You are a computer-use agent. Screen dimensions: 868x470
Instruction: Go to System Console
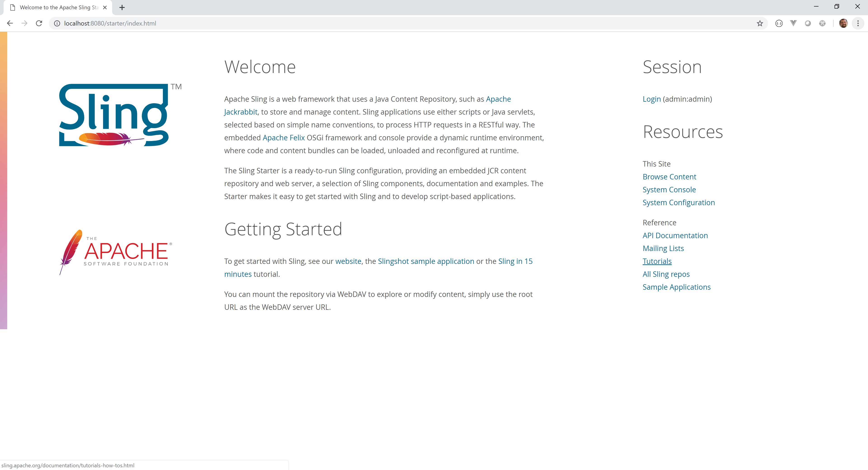tap(669, 190)
